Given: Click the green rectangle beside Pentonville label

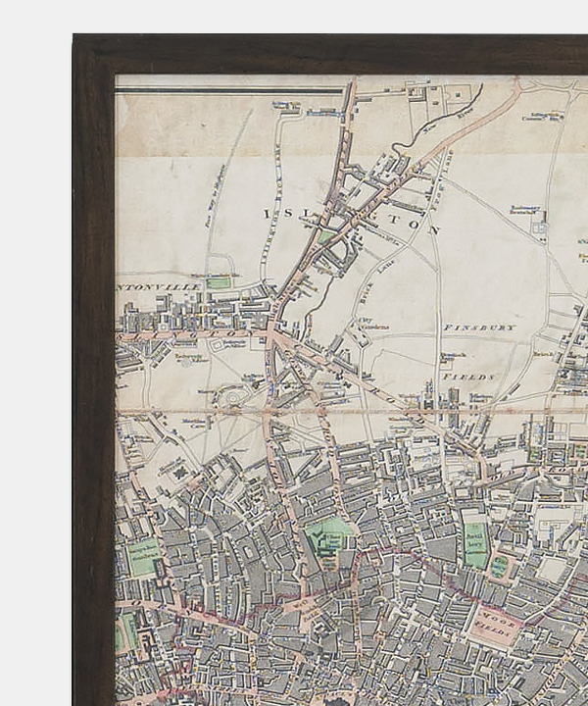Looking at the screenshot, I should coord(219,283).
